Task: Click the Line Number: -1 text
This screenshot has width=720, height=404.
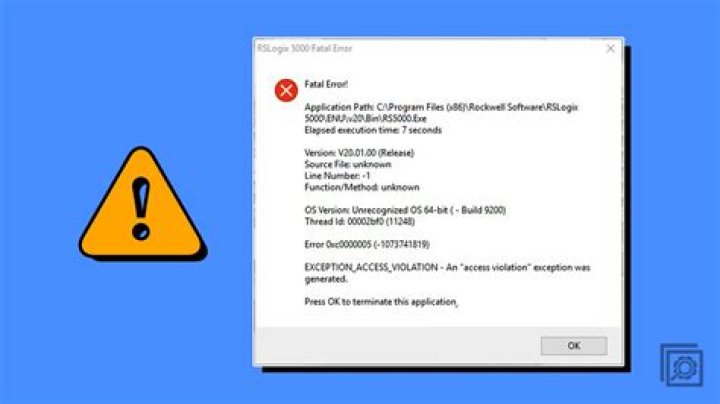Action: 337,176
